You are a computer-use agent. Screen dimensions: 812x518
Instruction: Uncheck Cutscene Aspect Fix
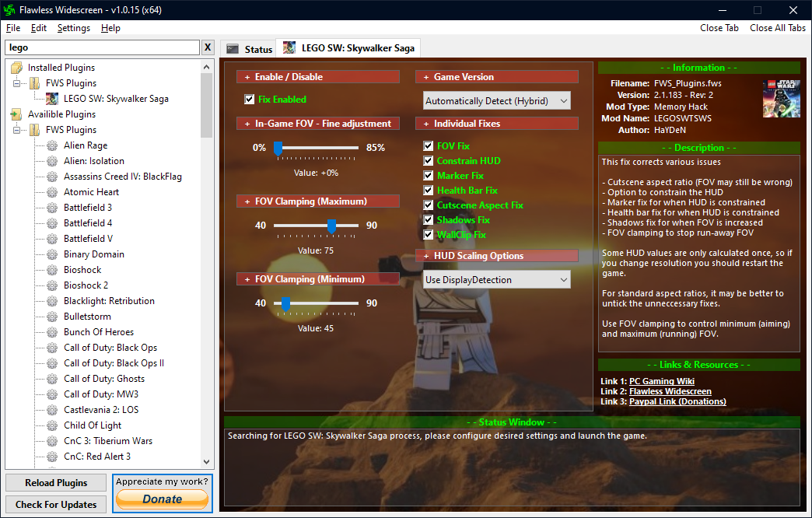tap(429, 205)
